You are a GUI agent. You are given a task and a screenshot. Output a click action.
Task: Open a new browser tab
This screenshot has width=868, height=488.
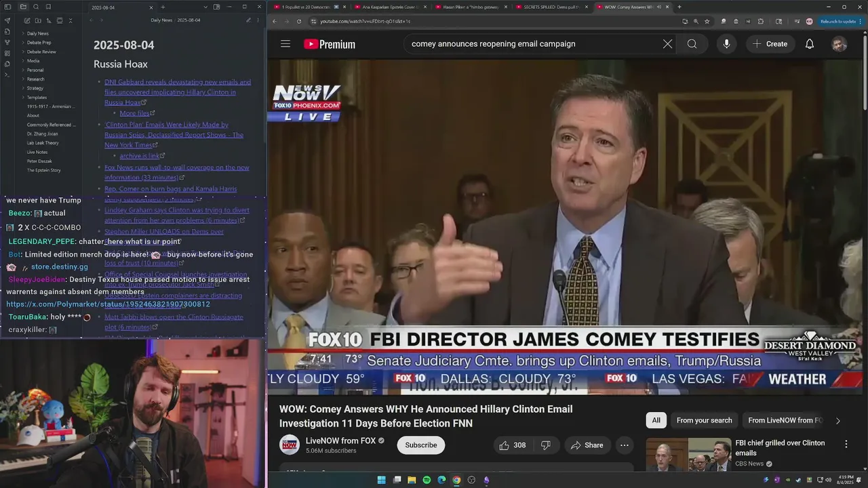679,7
